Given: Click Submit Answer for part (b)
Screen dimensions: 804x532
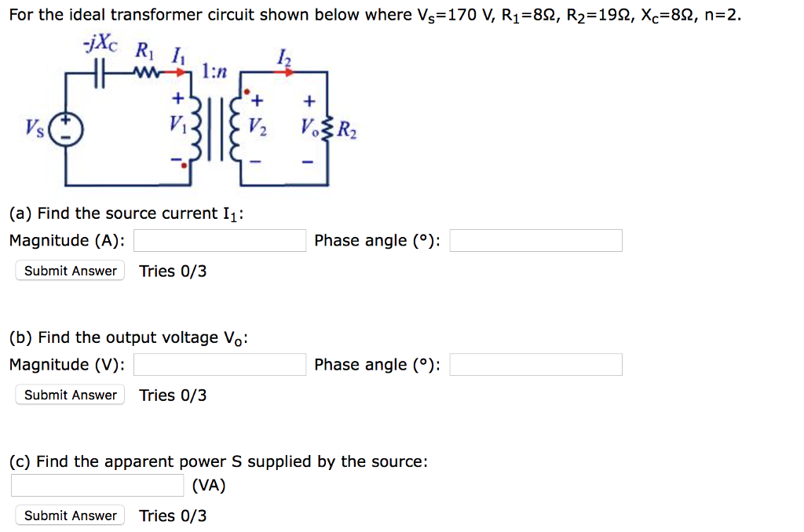Looking at the screenshot, I should (x=69, y=395).
